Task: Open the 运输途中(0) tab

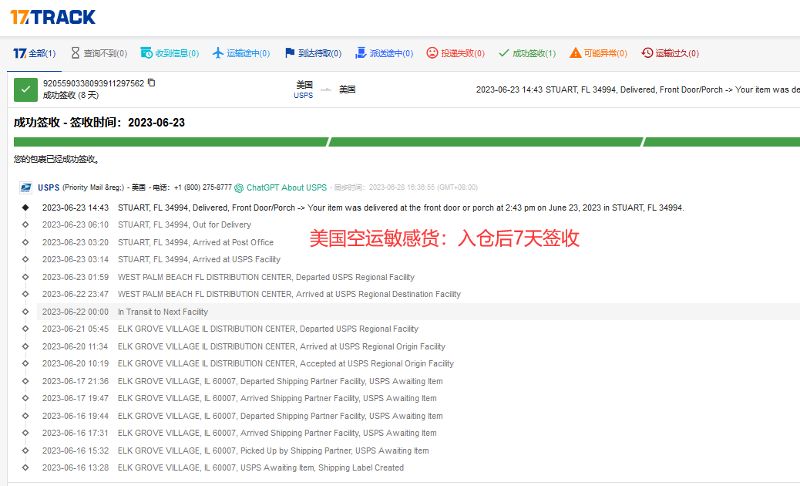Action: pyautogui.click(x=241, y=53)
